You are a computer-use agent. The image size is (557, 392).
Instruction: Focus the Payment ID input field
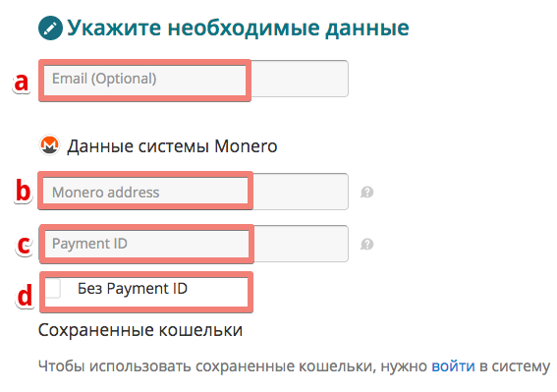point(194,244)
